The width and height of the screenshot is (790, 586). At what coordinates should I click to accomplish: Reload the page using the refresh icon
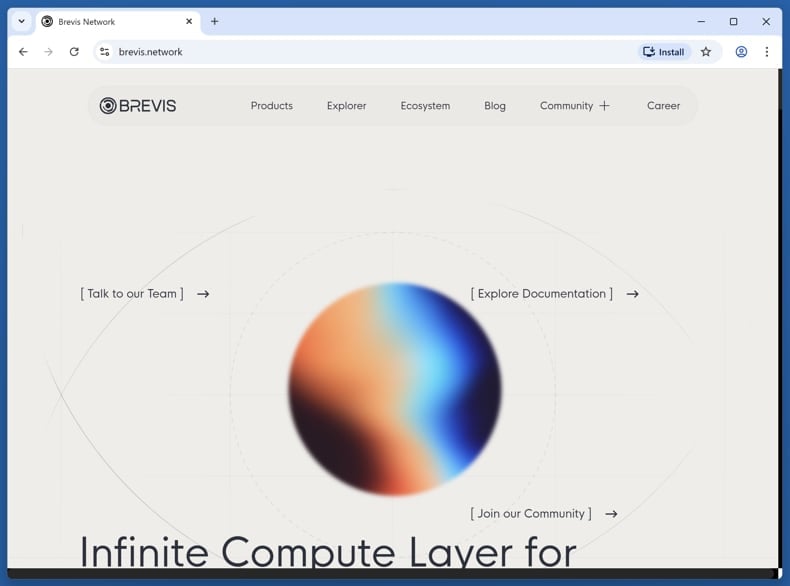click(74, 52)
